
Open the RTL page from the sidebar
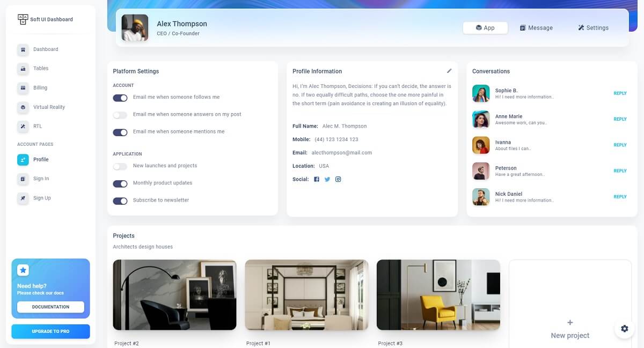point(23,126)
